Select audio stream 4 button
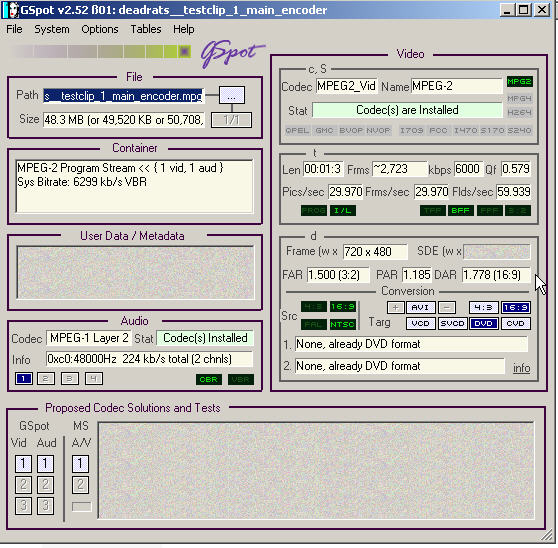The height and width of the screenshot is (548, 558). [x=94, y=379]
